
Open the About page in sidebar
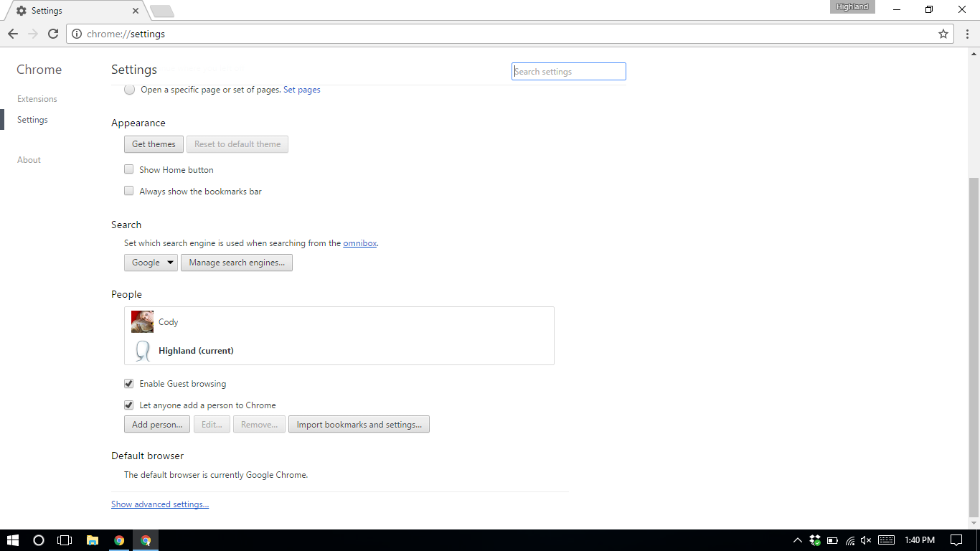pyautogui.click(x=29, y=160)
